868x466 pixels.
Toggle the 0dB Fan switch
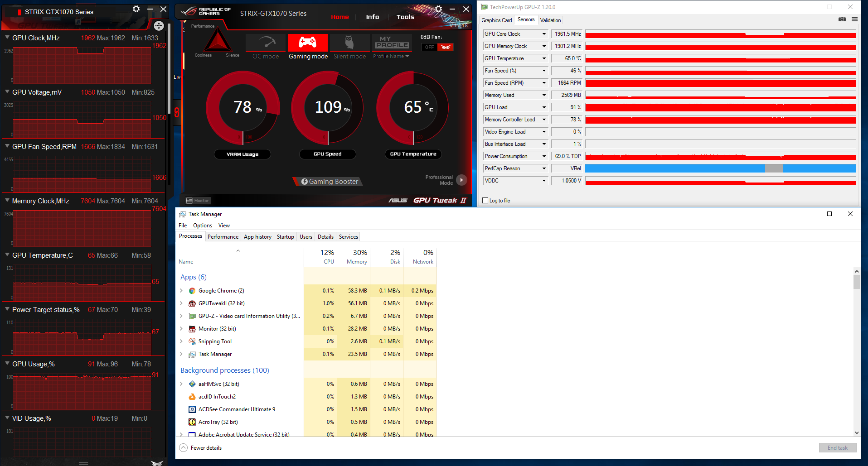[x=437, y=47]
